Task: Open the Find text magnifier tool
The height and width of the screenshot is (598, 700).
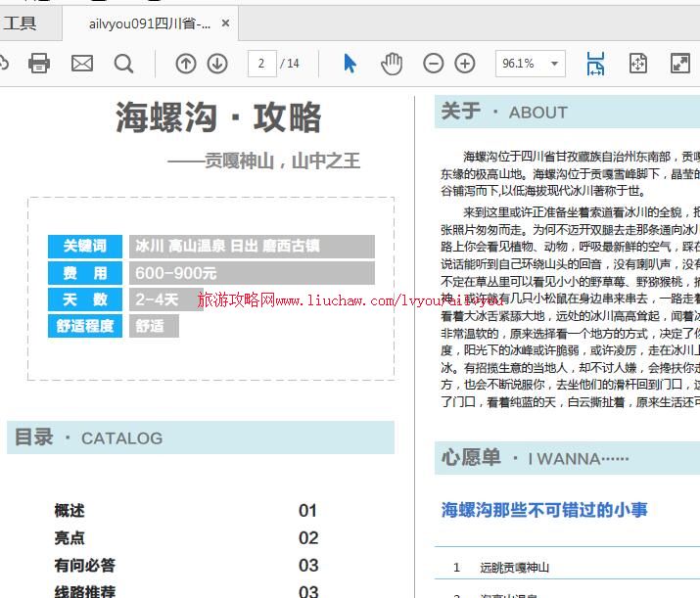Action: pyautogui.click(x=123, y=64)
